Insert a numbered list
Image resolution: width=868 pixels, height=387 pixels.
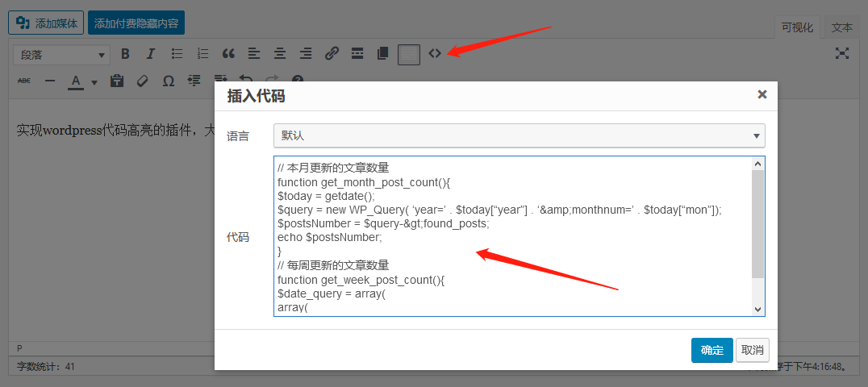point(202,54)
